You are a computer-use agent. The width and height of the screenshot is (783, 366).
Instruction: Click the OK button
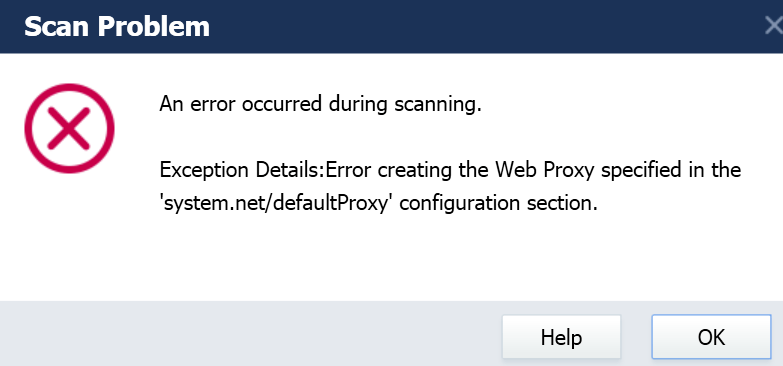711,337
